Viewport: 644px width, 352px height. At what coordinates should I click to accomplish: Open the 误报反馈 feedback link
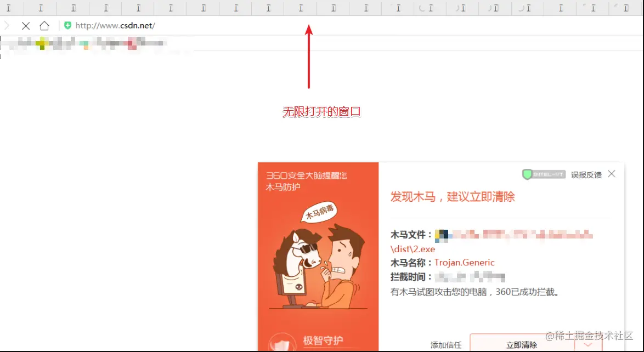pyautogui.click(x=588, y=174)
